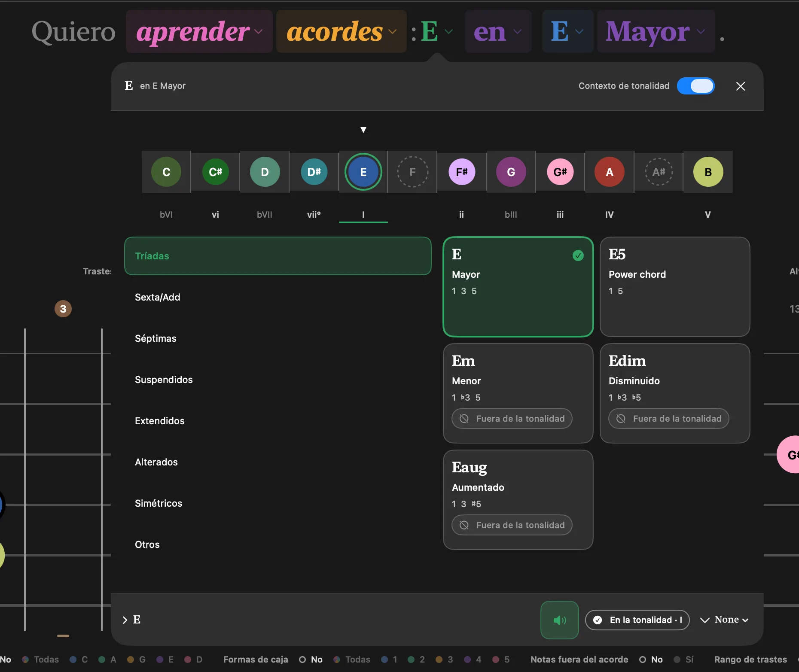Viewport: 799px width, 672px height.
Task: Open the green E chord dropdown
Action: click(x=436, y=32)
